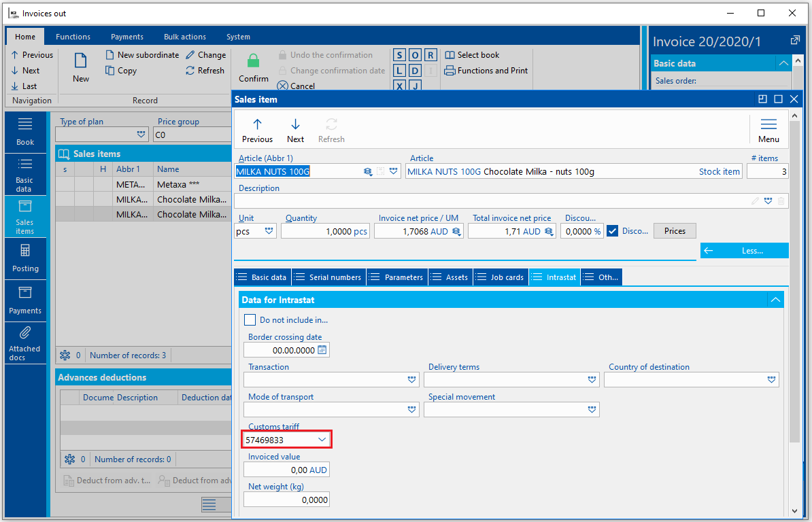Viewport: 812px width, 522px height.
Task: Open the Article Abbr 1 dropdown arrow
Action: point(394,171)
